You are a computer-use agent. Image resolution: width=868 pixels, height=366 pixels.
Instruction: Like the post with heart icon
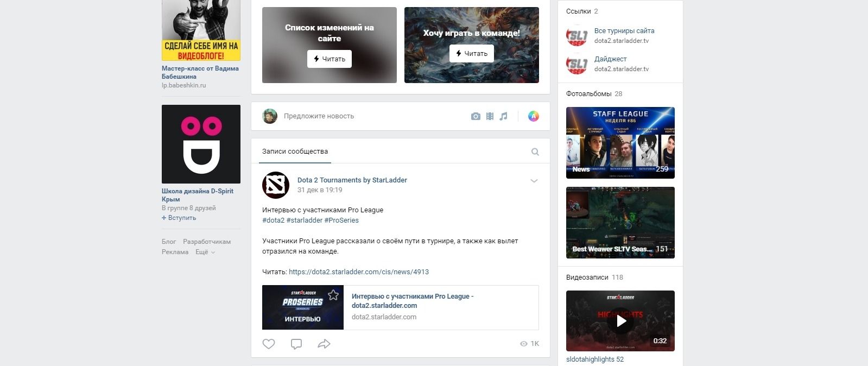tap(269, 344)
